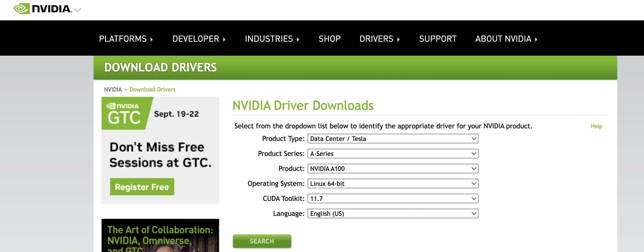Open the Product Type dropdown
The width and height of the screenshot is (644, 252).
point(392,139)
